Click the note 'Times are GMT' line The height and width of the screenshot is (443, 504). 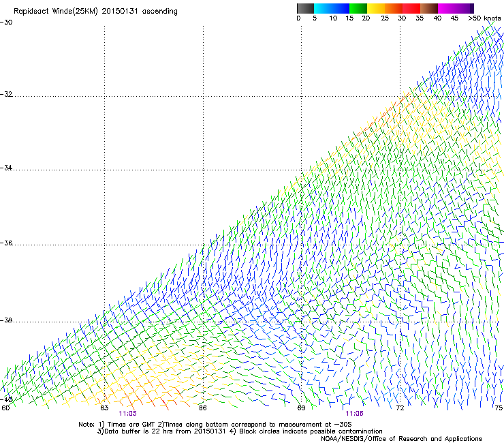(x=215, y=425)
